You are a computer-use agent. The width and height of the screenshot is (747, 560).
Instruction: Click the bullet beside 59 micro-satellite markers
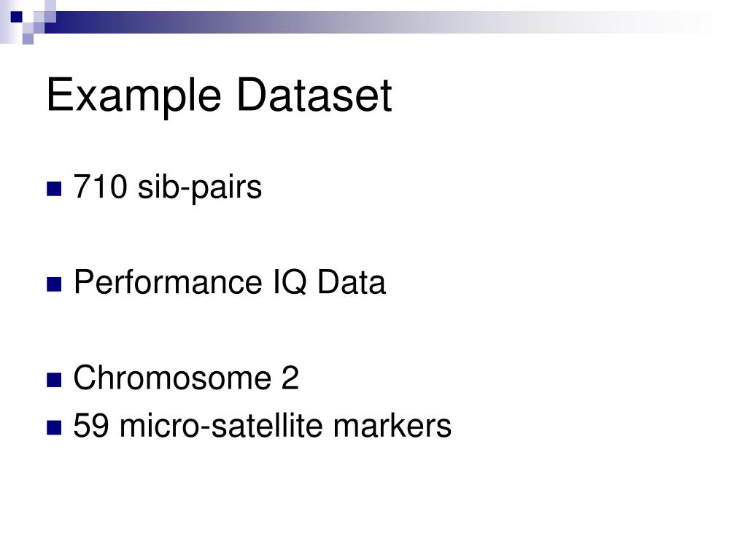(x=54, y=427)
